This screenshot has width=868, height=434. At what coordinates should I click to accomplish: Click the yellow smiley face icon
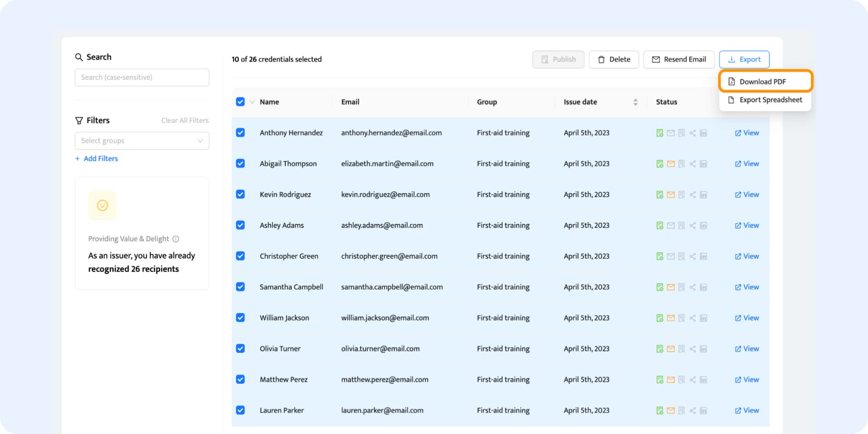(x=103, y=205)
